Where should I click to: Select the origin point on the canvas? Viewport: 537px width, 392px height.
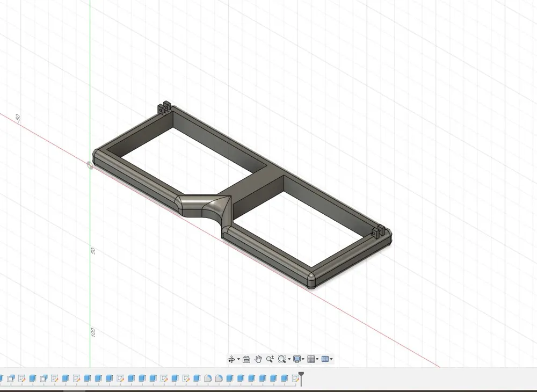click(90, 166)
